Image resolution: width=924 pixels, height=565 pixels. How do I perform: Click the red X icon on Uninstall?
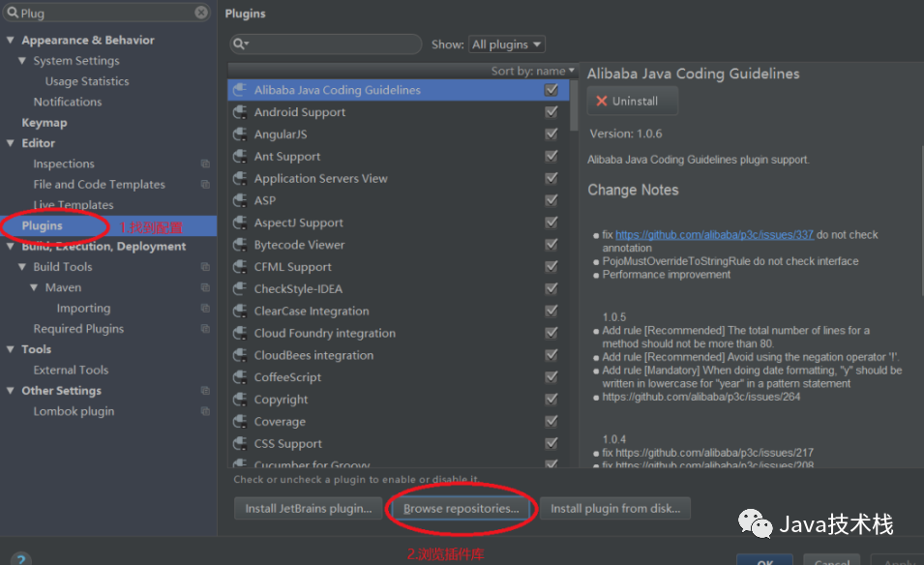click(602, 101)
